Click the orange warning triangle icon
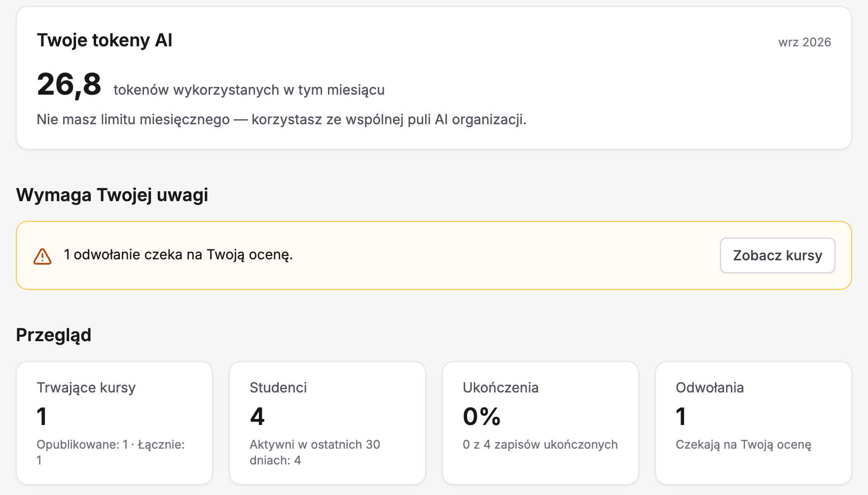 click(x=42, y=256)
